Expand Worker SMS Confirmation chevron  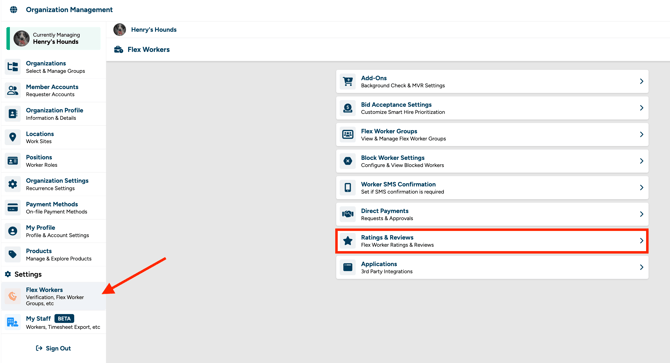click(x=641, y=187)
